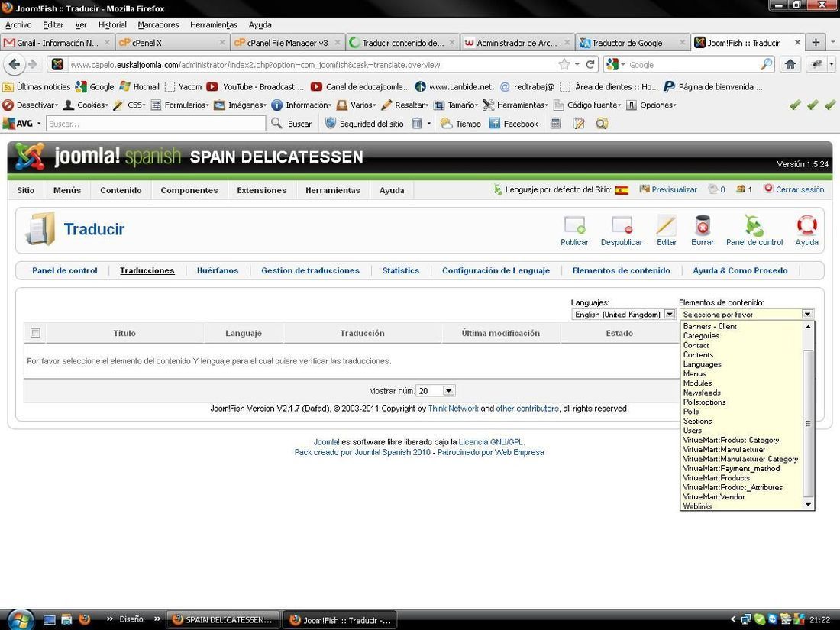This screenshot has height=630, width=840.
Task: Click the Google search magnifier icon
Action: pyautogui.click(x=767, y=65)
